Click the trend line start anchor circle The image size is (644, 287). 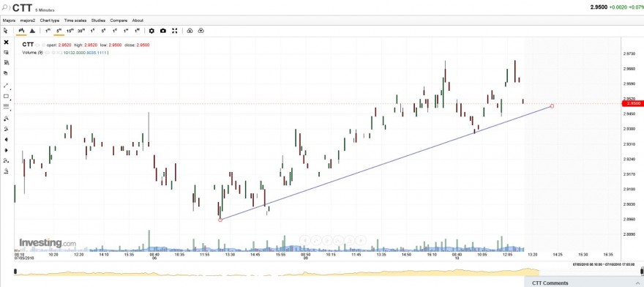point(220,220)
